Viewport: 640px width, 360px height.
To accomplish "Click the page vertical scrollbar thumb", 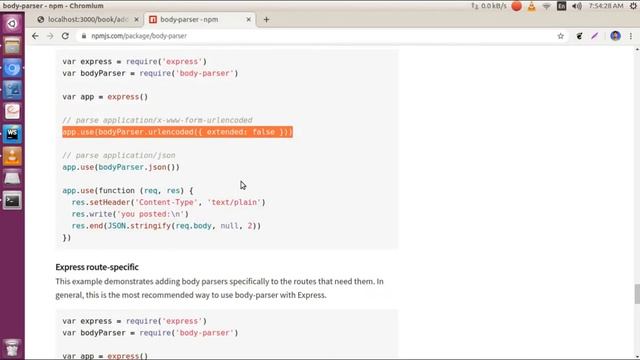I will pyautogui.click(x=637, y=294).
